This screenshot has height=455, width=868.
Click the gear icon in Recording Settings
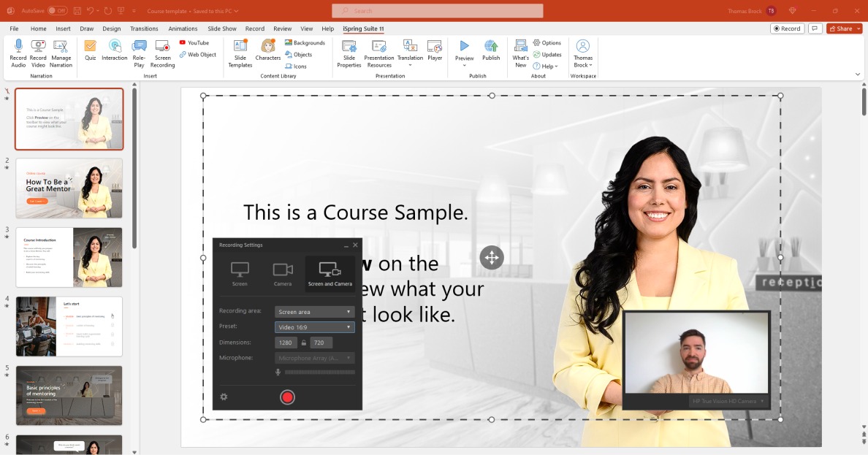(224, 397)
